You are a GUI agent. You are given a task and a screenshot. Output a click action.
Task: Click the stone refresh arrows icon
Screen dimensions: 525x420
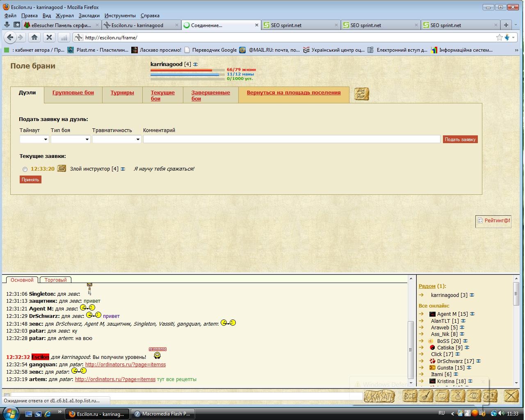click(x=361, y=94)
